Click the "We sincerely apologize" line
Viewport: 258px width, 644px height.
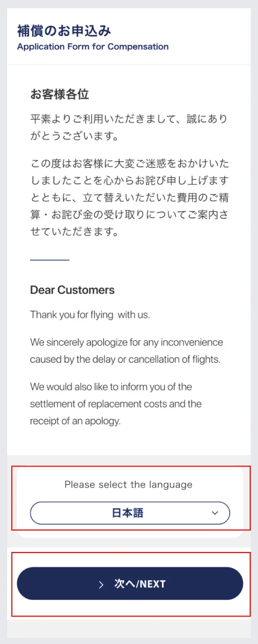(x=127, y=342)
